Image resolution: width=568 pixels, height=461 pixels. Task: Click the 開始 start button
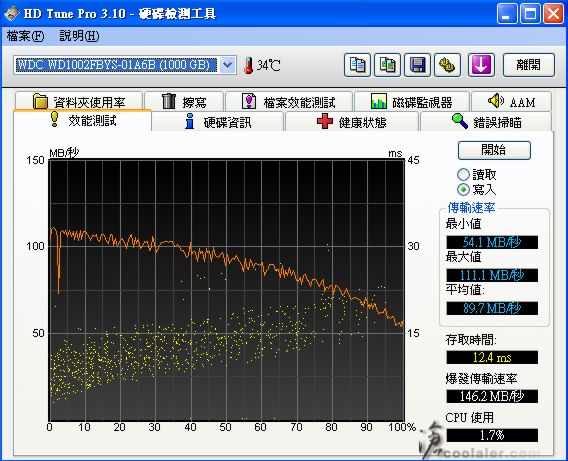(494, 150)
